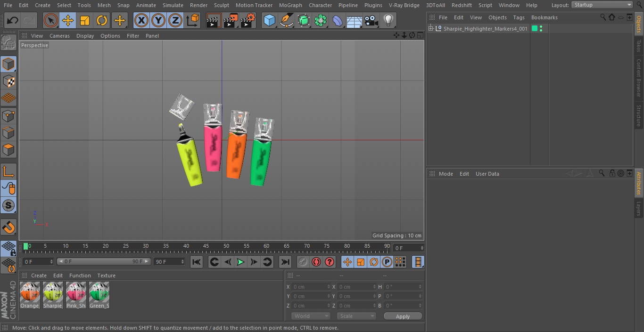This screenshot has height=332, width=644.
Task: Select the Pink_Sh material thumbnail
Action: coord(76,295)
